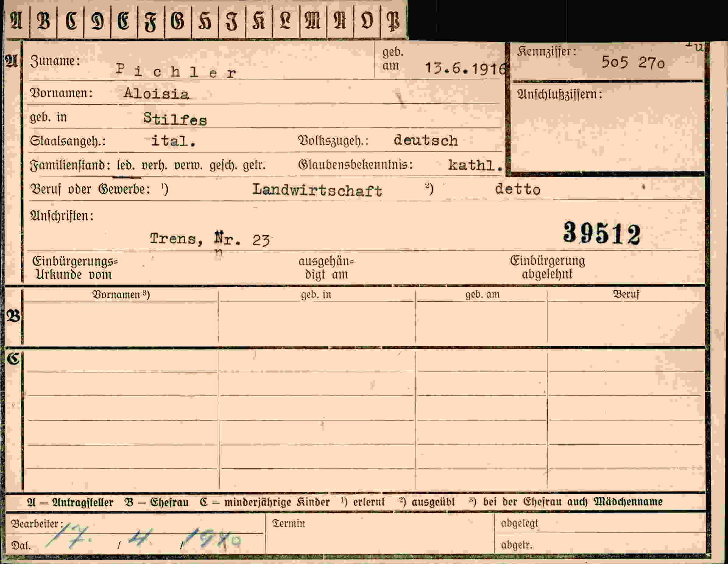Click the Fraktur letter A index tab
The width and height of the screenshot is (728, 564).
pyautogui.click(x=16, y=21)
